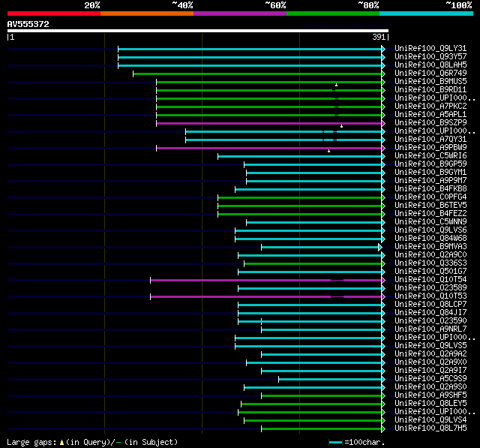The image size is (480, 448).
Task: Select the AV555372 query name label
Action: pyautogui.click(x=28, y=24)
